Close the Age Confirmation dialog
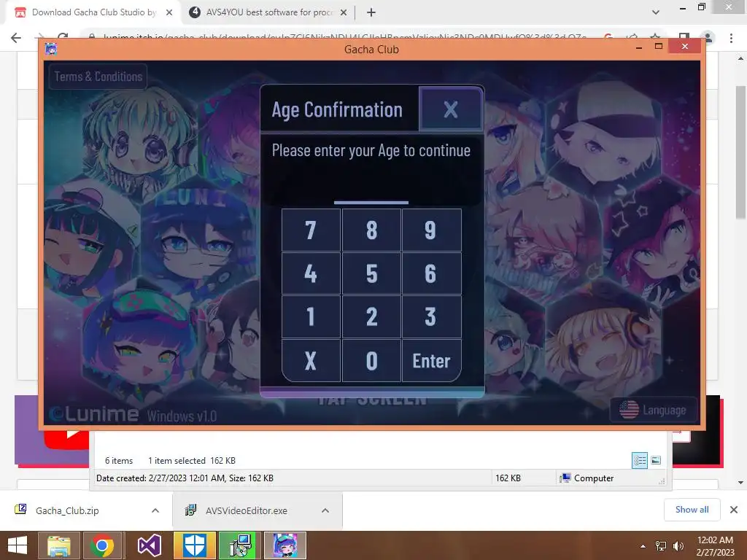Screen dimensions: 747x560 coord(451,109)
